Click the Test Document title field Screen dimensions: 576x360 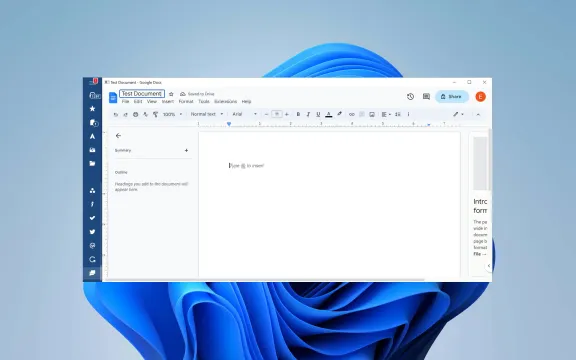click(142, 94)
